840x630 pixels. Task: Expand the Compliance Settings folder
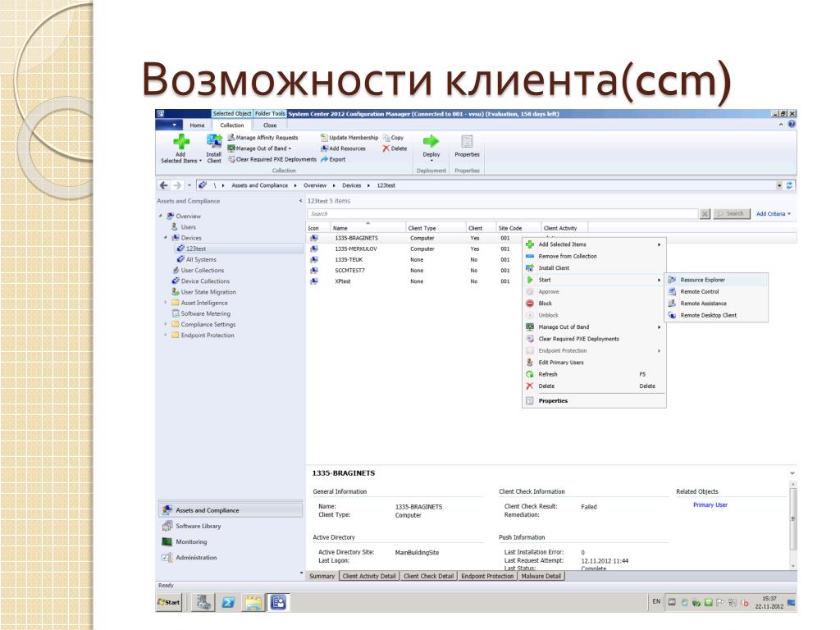[x=166, y=324]
